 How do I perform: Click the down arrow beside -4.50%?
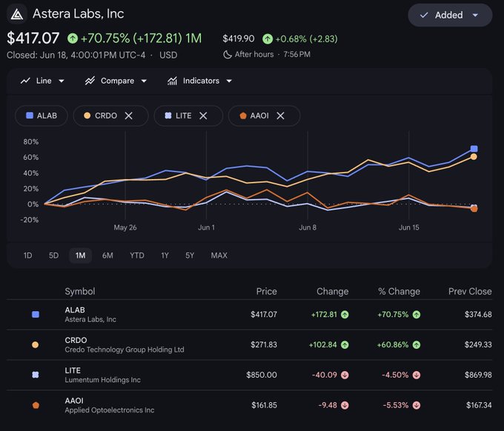point(417,375)
